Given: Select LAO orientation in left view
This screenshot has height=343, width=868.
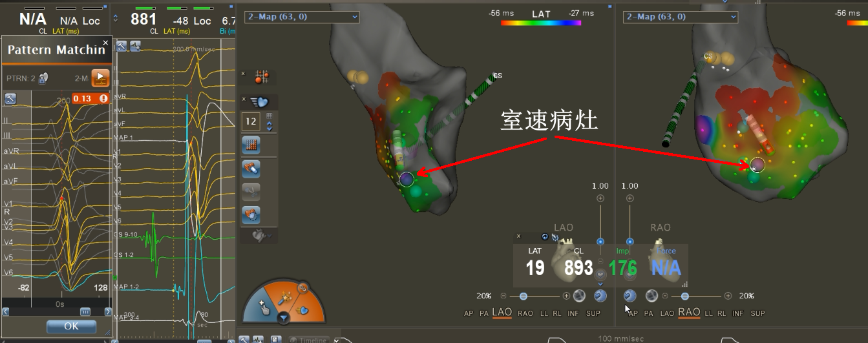Looking at the screenshot, I should click(x=502, y=313).
